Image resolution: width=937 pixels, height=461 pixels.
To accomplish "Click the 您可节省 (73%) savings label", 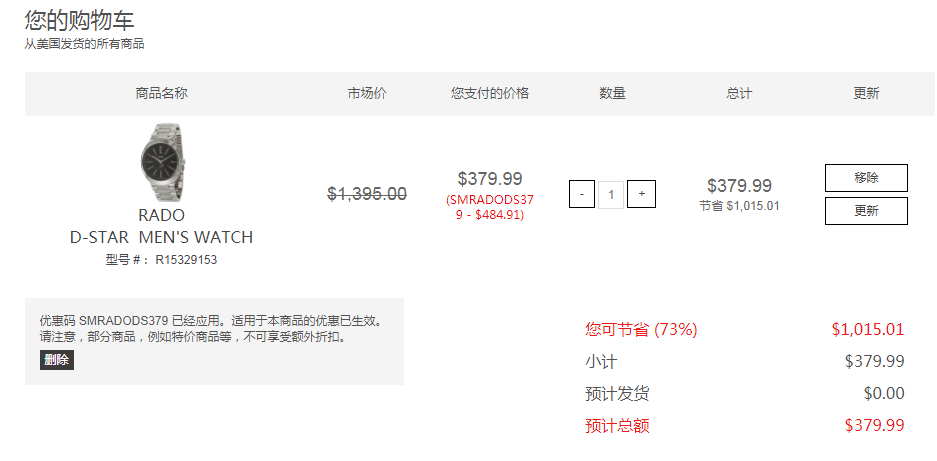I will (x=641, y=329).
